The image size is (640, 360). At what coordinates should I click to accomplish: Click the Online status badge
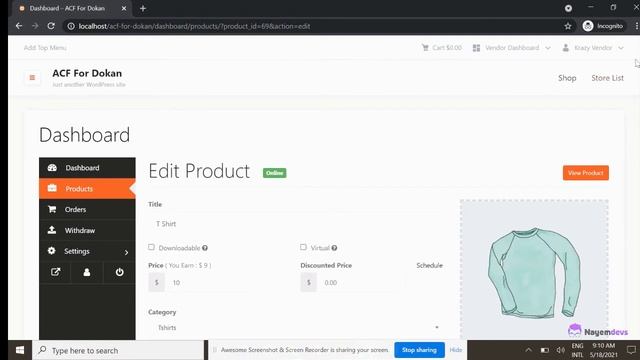(x=274, y=173)
